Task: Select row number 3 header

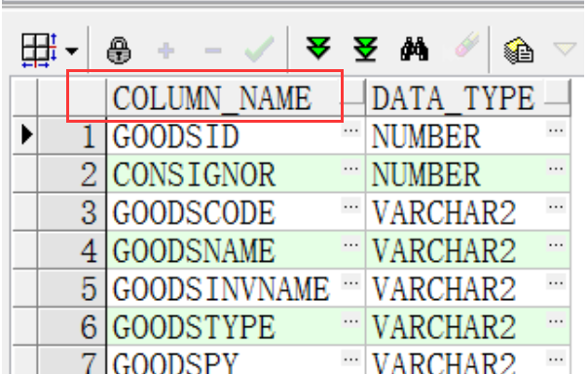Action: [72, 212]
